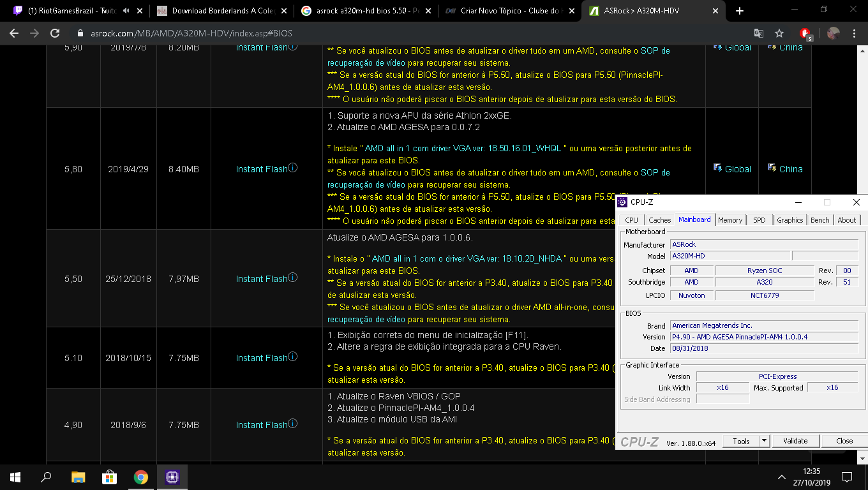Open Instant Flash link for BIOS 4,90
Viewport: 868px width, 490px height.
tap(262, 425)
